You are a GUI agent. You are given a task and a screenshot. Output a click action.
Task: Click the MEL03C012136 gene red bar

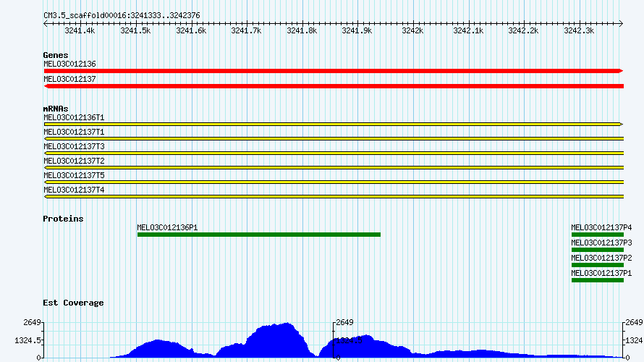click(334, 71)
